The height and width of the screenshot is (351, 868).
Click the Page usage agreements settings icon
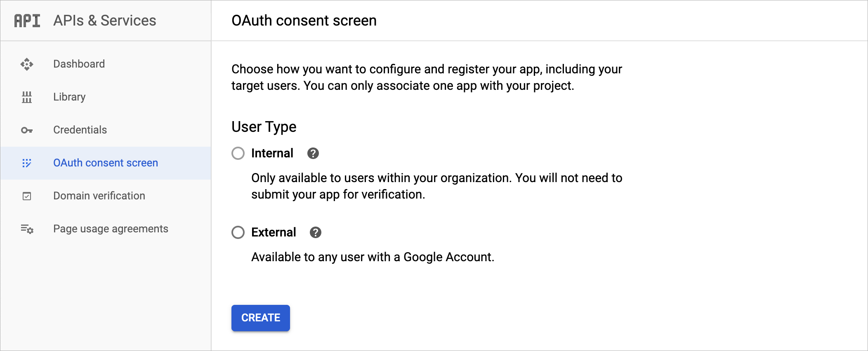[27, 229]
